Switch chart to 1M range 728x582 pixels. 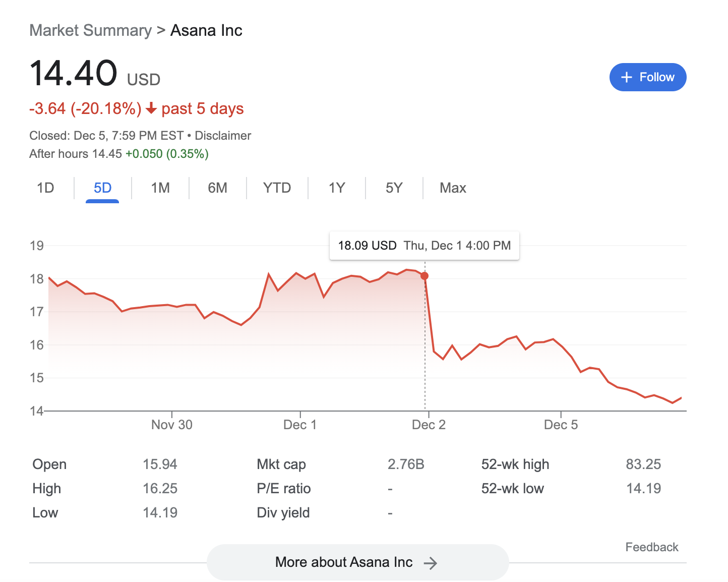coord(160,188)
